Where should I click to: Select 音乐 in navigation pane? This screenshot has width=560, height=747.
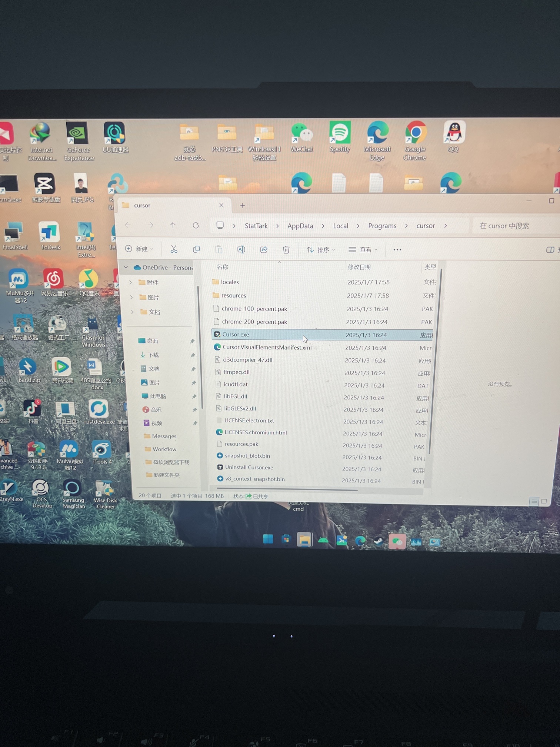[x=156, y=409]
